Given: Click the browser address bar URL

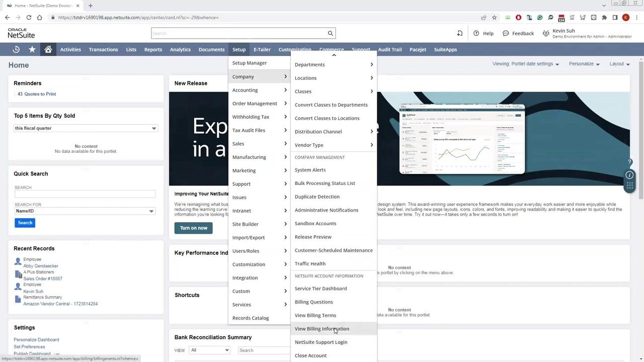Looking at the screenshot, I should [x=138, y=18].
